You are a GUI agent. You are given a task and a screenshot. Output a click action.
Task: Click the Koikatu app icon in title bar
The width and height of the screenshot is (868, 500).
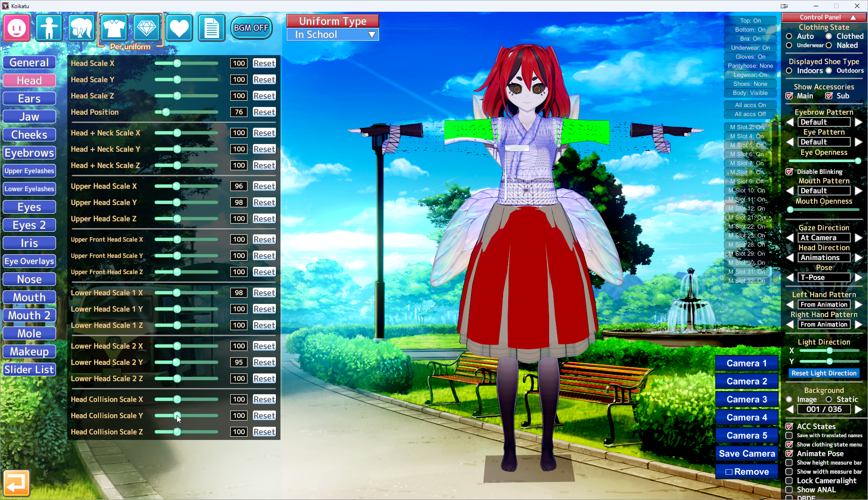pos(5,6)
